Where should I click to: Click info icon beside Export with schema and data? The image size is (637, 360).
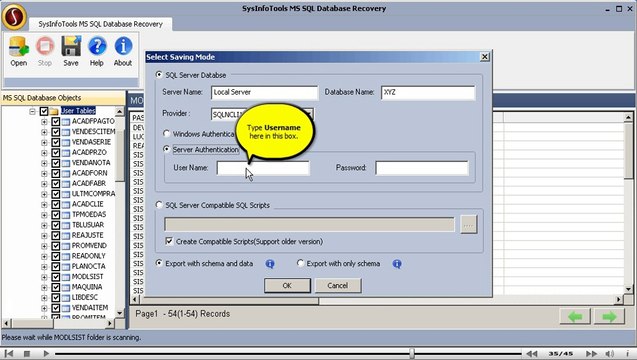tap(270, 264)
